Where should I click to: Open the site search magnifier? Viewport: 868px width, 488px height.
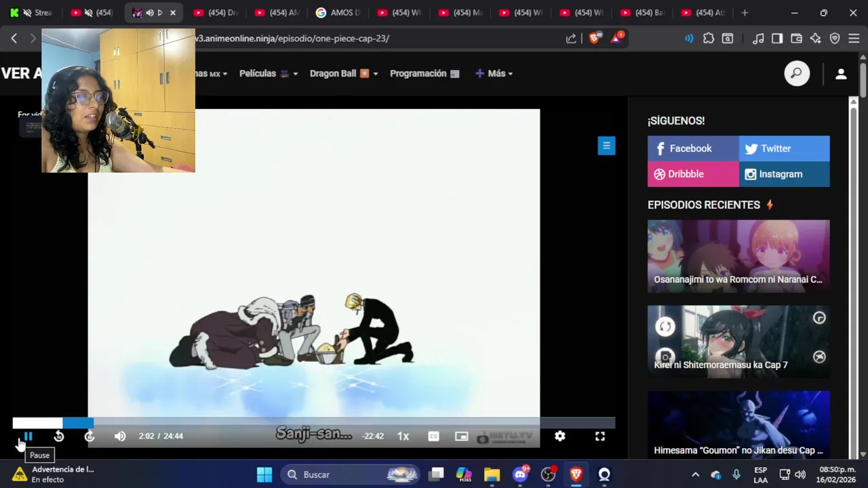[797, 73]
